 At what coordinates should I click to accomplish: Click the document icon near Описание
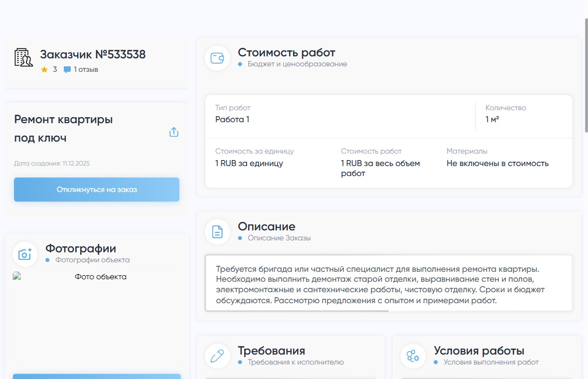click(x=217, y=232)
